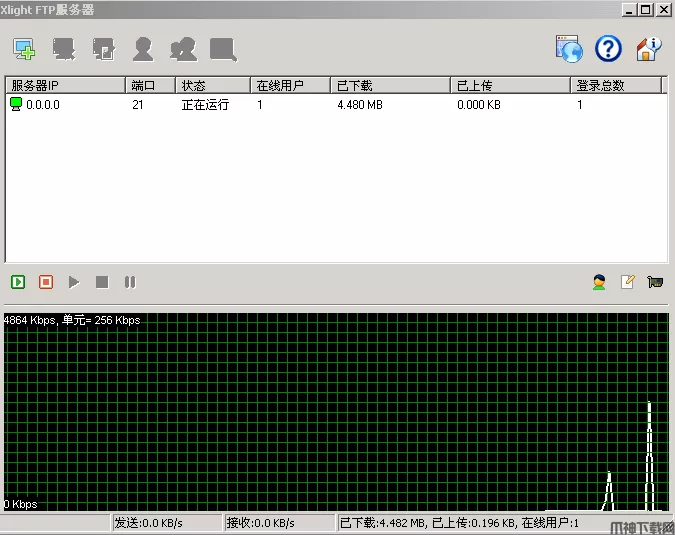Click the network card traffic icon
The height and width of the screenshot is (535, 675).
pos(655,282)
